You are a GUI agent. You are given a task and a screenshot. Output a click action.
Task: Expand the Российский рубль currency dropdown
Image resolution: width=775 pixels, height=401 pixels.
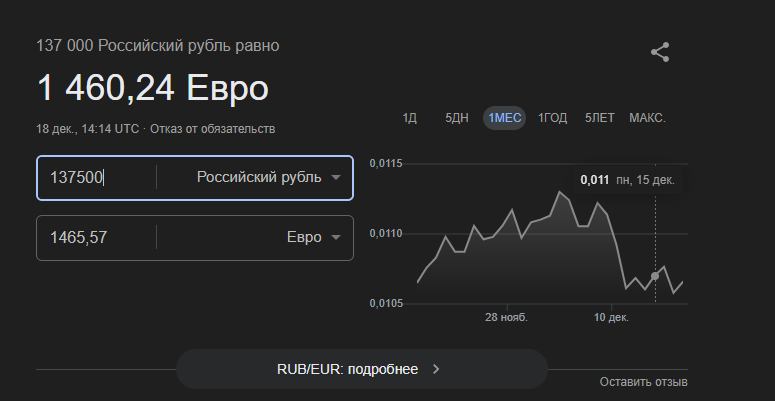click(x=267, y=177)
